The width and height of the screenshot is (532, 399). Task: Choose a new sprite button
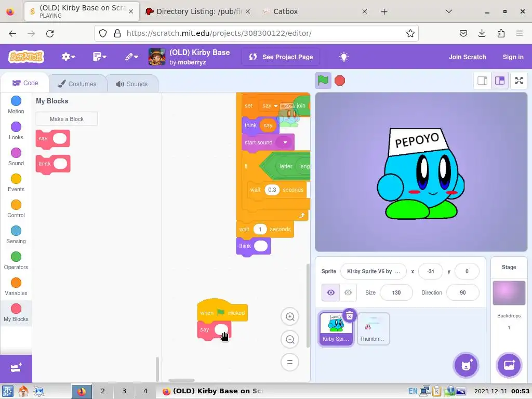coord(466,365)
